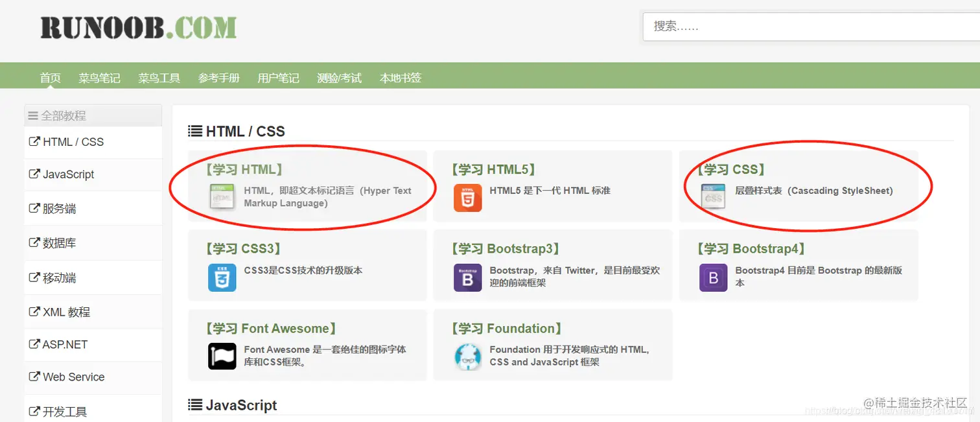Click the 搜索 search input field
The height and width of the screenshot is (422, 980).
[x=811, y=27]
